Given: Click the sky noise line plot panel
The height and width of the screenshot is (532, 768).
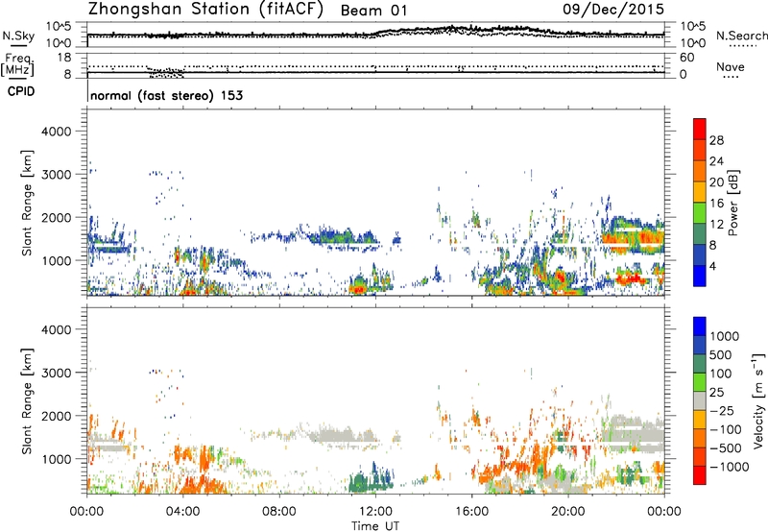Looking at the screenshot, I should tap(375, 35).
